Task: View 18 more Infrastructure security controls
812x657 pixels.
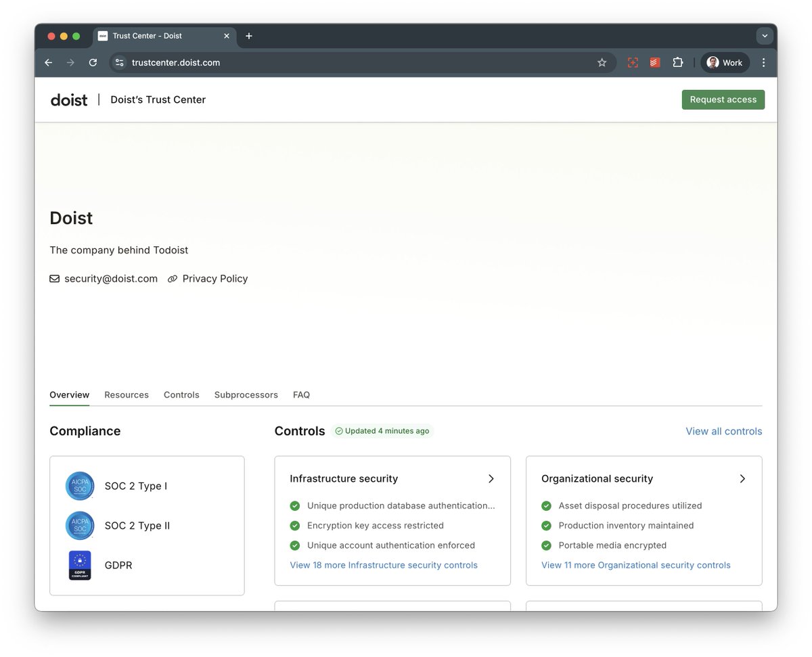Action: pos(384,565)
